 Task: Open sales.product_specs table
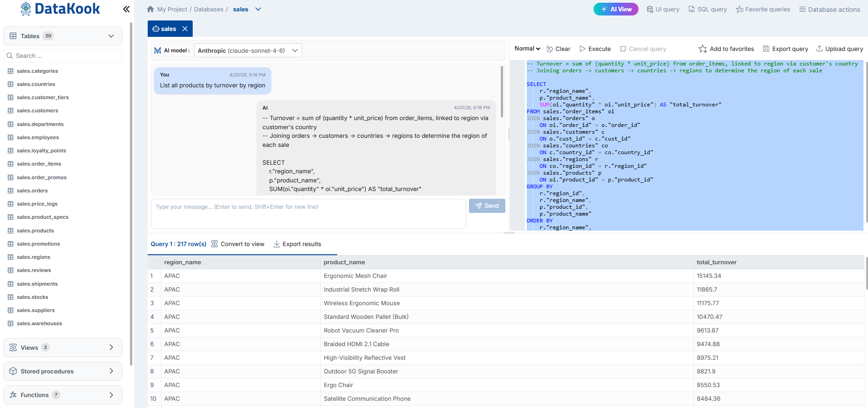[43, 217]
